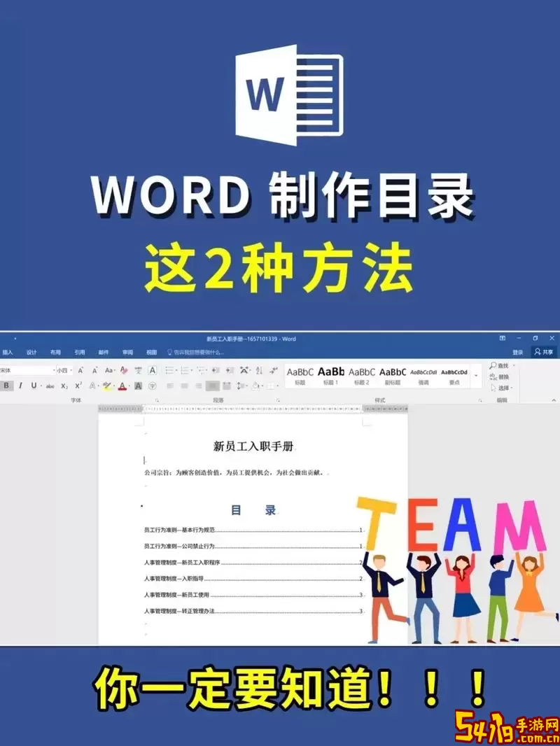The height and width of the screenshot is (746, 560).
Task: Apply Bullets list icon
Action: (169, 371)
